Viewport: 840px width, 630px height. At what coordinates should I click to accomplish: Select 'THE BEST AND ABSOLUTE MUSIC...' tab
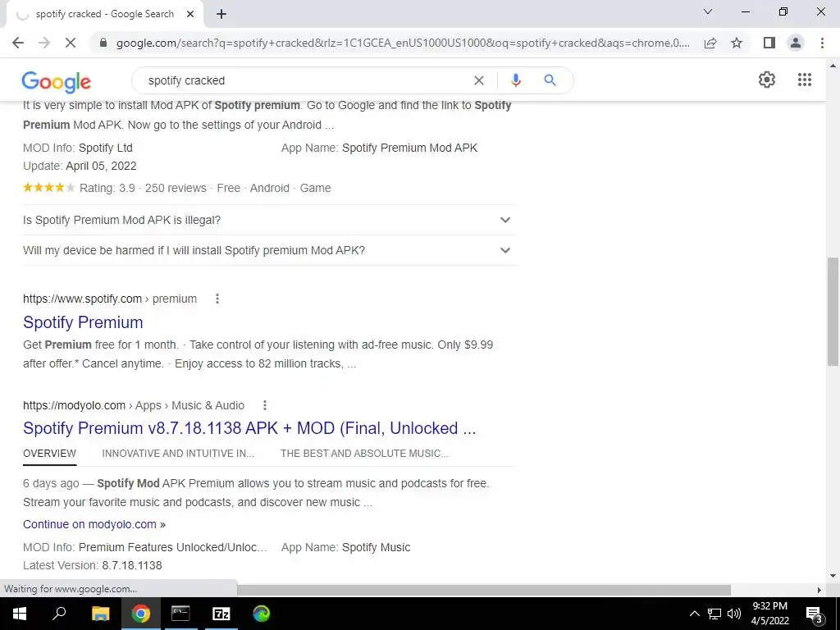pos(364,454)
